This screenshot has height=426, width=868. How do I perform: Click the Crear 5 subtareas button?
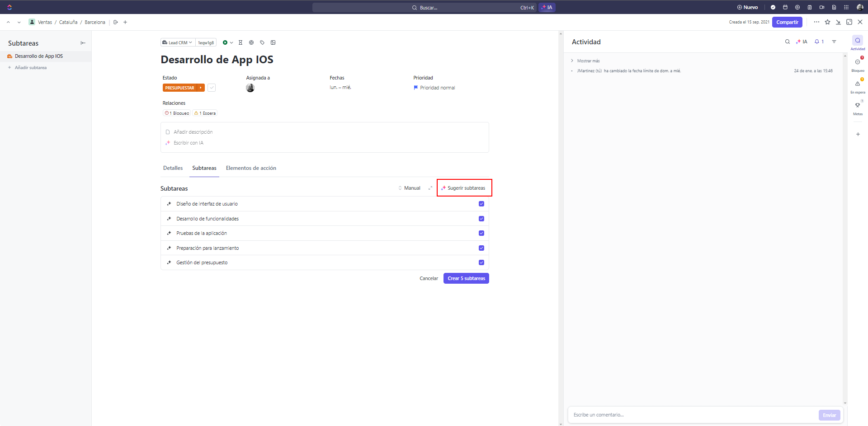[466, 278]
